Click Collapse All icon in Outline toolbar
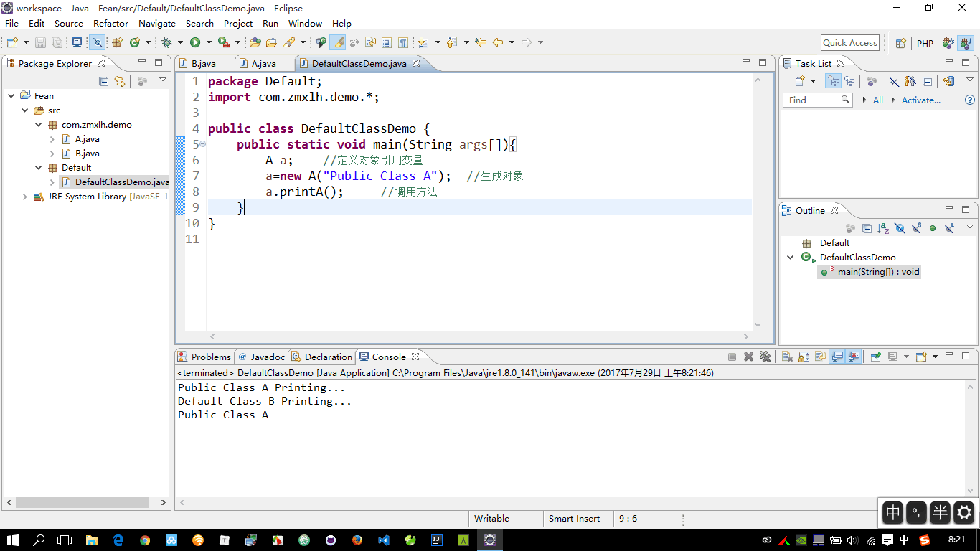This screenshot has height=551, width=980. tap(867, 228)
